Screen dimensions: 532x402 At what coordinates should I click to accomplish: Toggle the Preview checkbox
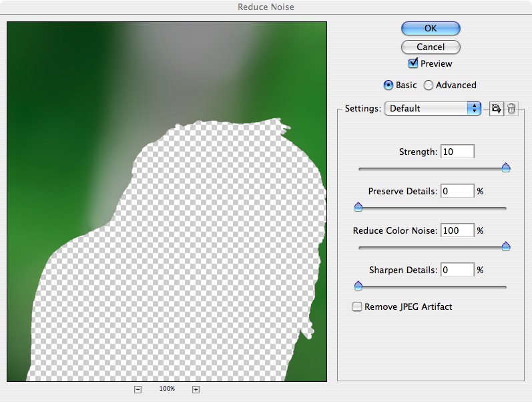tap(413, 63)
